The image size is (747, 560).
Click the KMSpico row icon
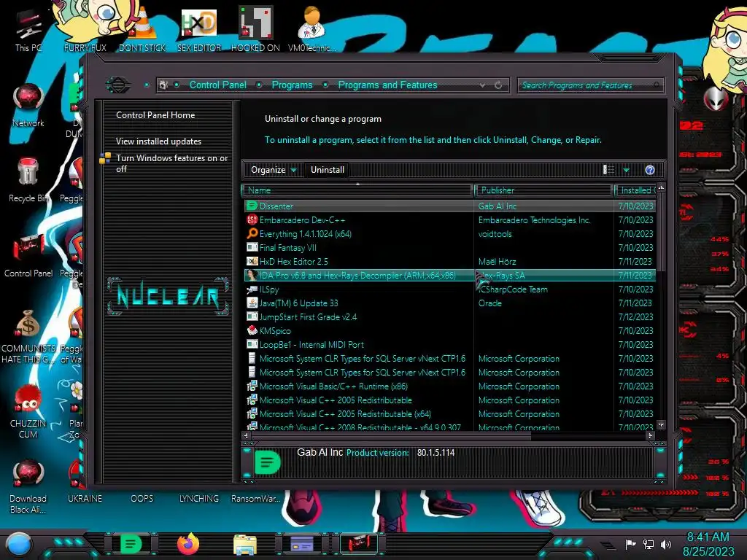point(252,330)
